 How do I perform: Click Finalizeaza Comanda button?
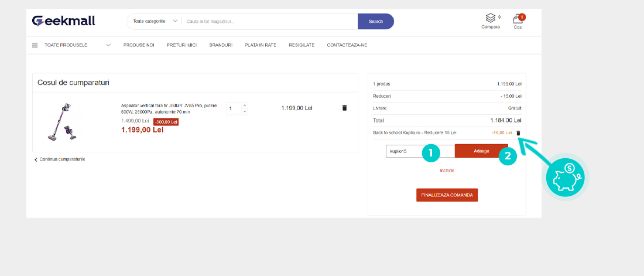(447, 195)
